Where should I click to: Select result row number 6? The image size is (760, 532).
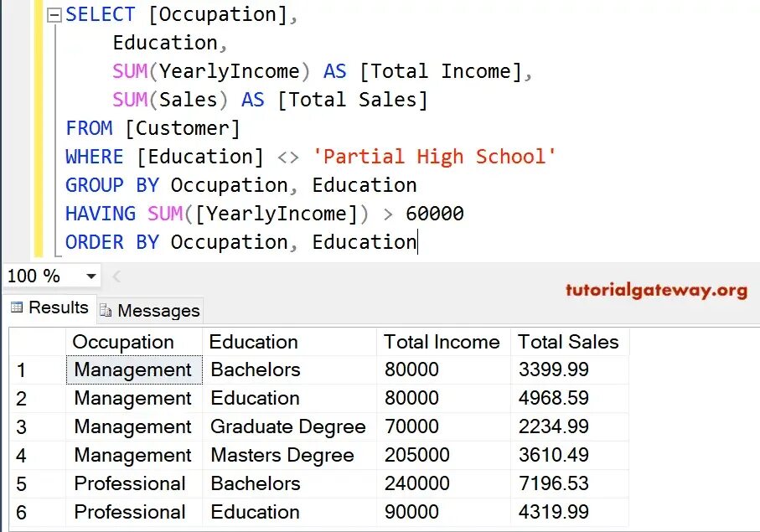click(38, 512)
